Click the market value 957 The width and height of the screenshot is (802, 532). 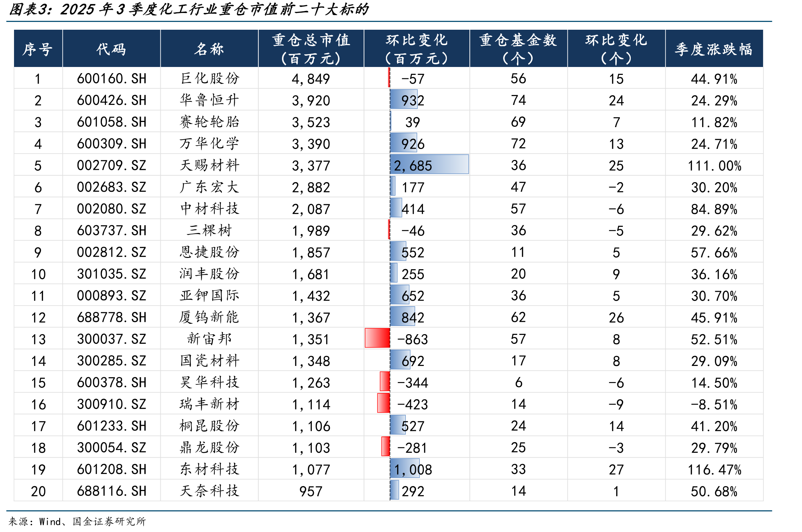coord(311,491)
